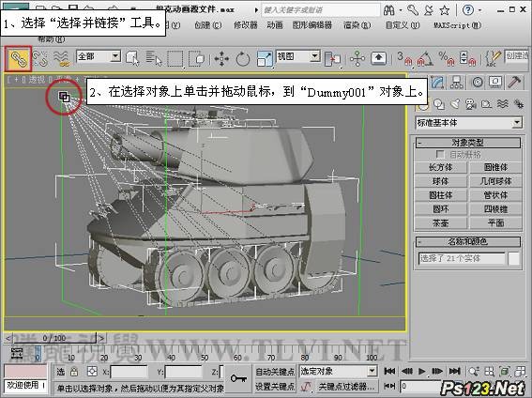Click the 0/100 time slider

54,338
